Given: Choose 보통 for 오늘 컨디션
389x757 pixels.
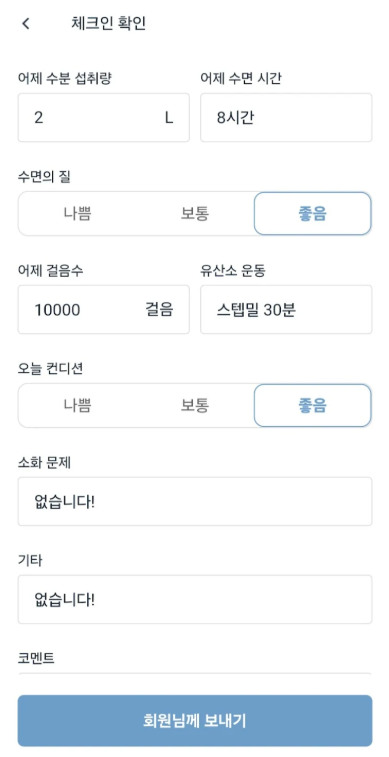Looking at the screenshot, I should pyautogui.click(x=195, y=406).
